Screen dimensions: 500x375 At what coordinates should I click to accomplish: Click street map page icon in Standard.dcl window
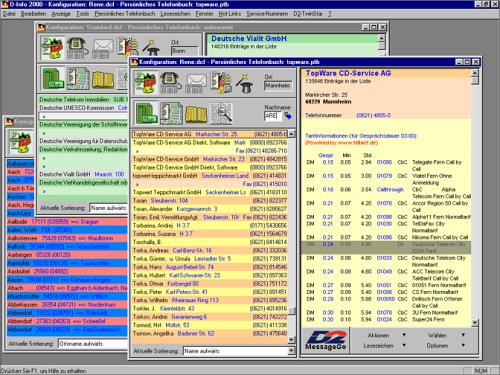(78, 78)
